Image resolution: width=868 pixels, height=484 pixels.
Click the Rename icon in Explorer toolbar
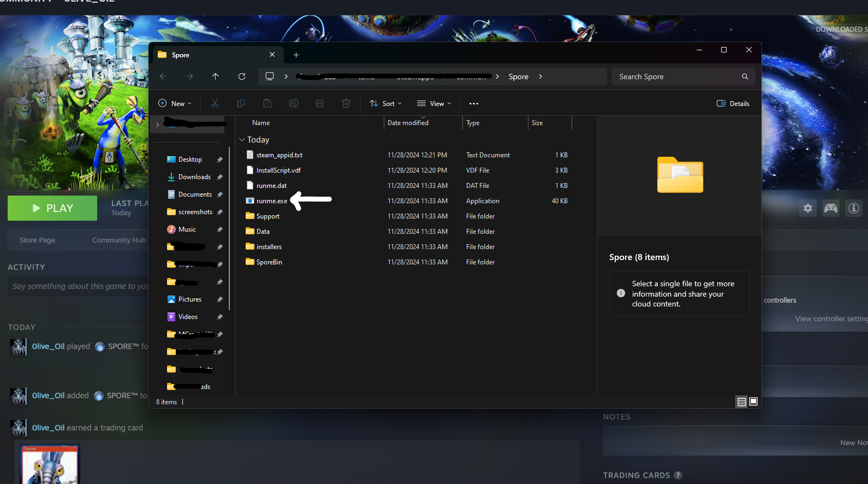[x=294, y=103]
